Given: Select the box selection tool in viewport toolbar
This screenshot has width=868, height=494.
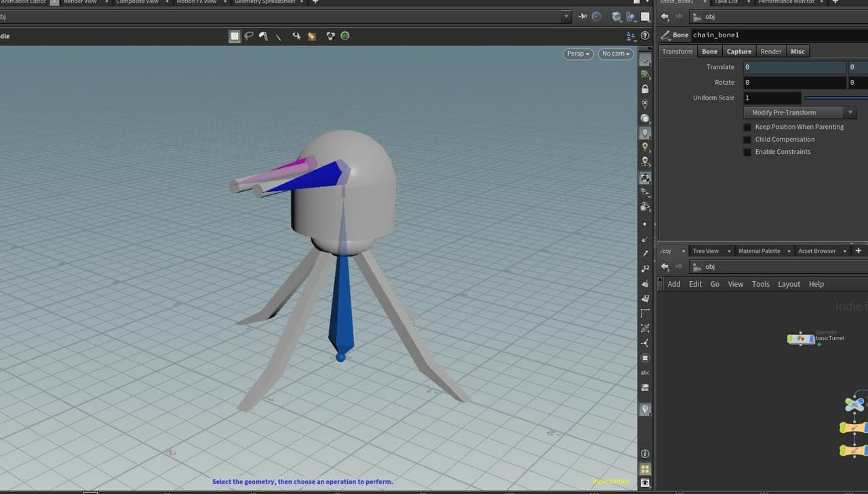Looking at the screenshot, I should (x=235, y=36).
